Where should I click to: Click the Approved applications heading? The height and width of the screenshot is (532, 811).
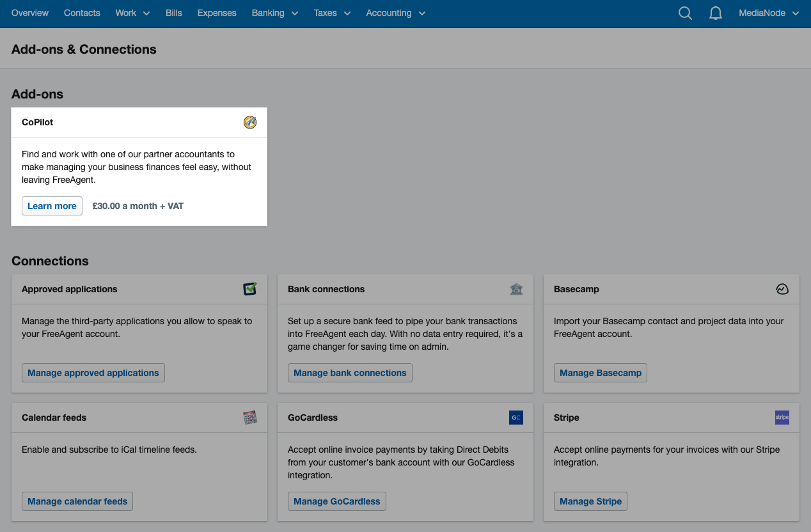click(70, 289)
